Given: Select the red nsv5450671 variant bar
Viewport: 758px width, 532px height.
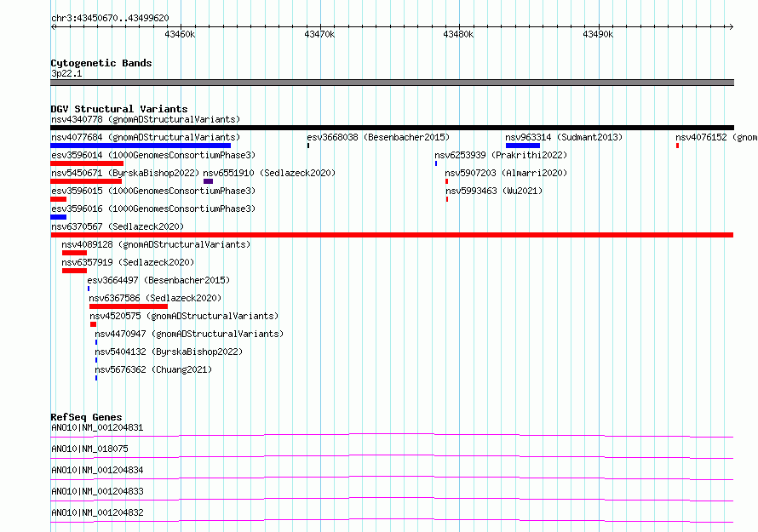Looking at the screenshot, I should (x=86, y=181).
